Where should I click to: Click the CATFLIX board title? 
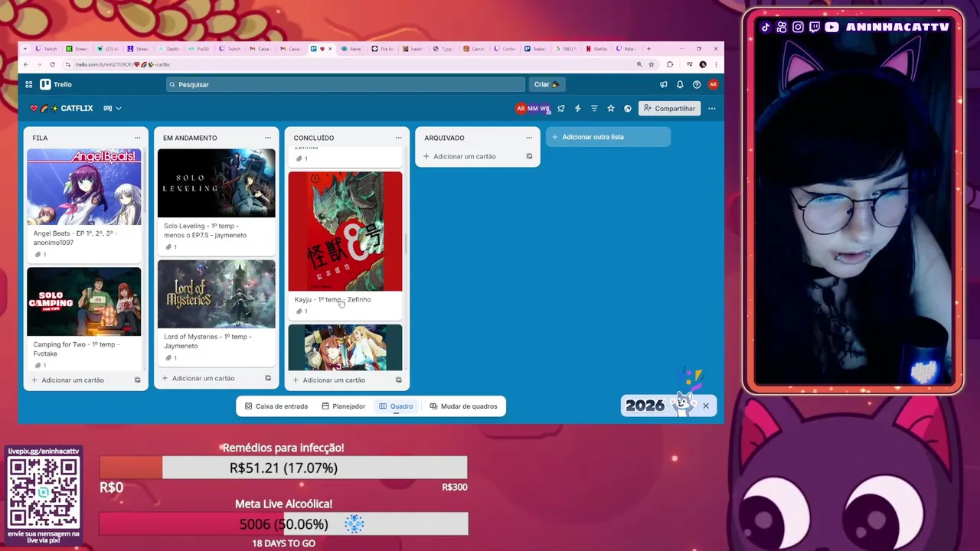click(77, 109)
